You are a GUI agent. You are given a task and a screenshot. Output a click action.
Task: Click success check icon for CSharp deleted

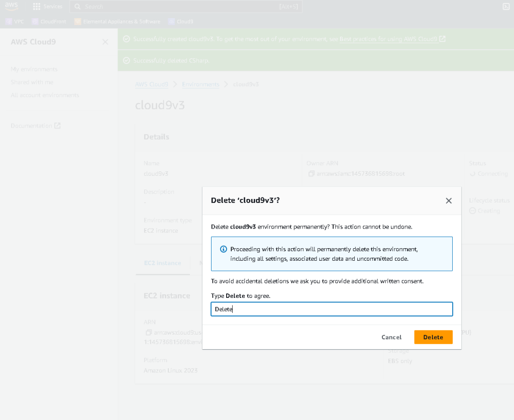coord(127,61)
